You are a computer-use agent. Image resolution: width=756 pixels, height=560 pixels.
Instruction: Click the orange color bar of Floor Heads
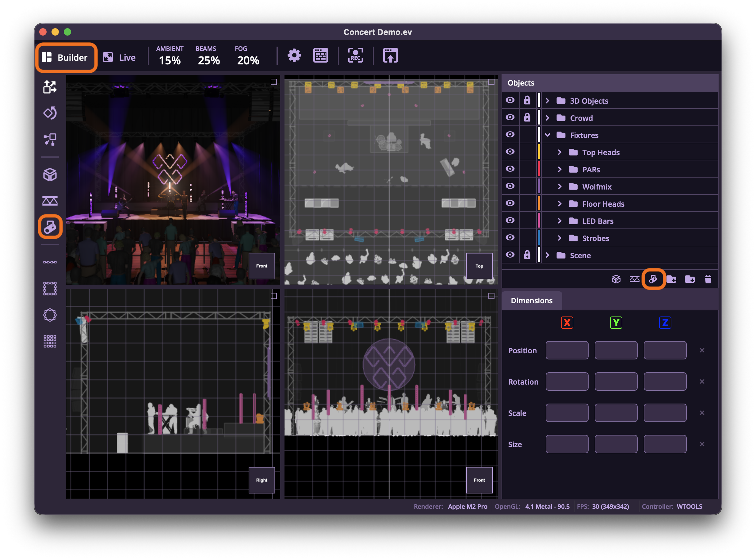pyautogui.click(x=539, y=203)
